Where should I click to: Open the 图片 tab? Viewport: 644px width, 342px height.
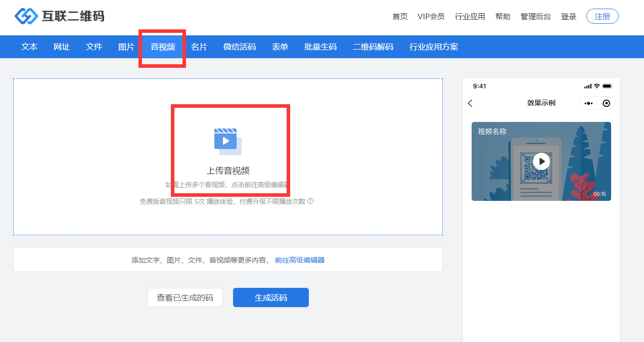point(126,47)
